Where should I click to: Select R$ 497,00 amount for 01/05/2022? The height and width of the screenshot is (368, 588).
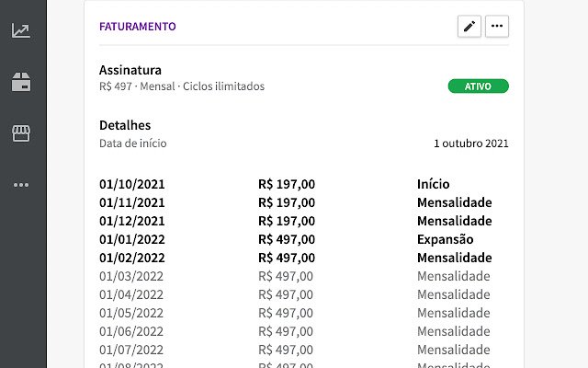[x=286, y=313]
